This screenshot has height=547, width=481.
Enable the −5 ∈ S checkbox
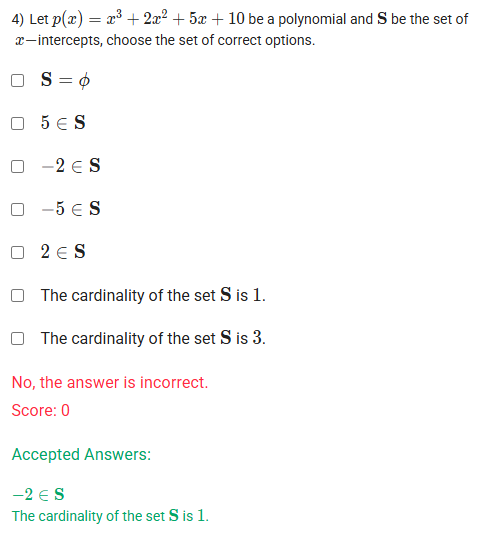coord(17,210)
